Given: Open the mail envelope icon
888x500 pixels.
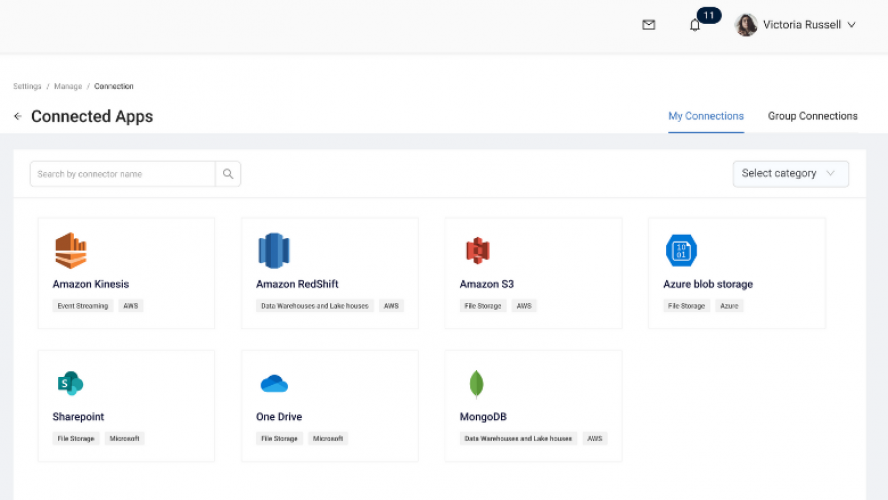Looking at the screenshot, I should (x=649, y=25).
